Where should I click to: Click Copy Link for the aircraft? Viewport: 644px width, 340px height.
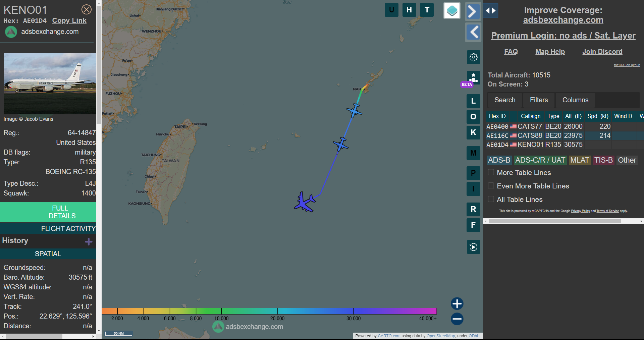69,20
